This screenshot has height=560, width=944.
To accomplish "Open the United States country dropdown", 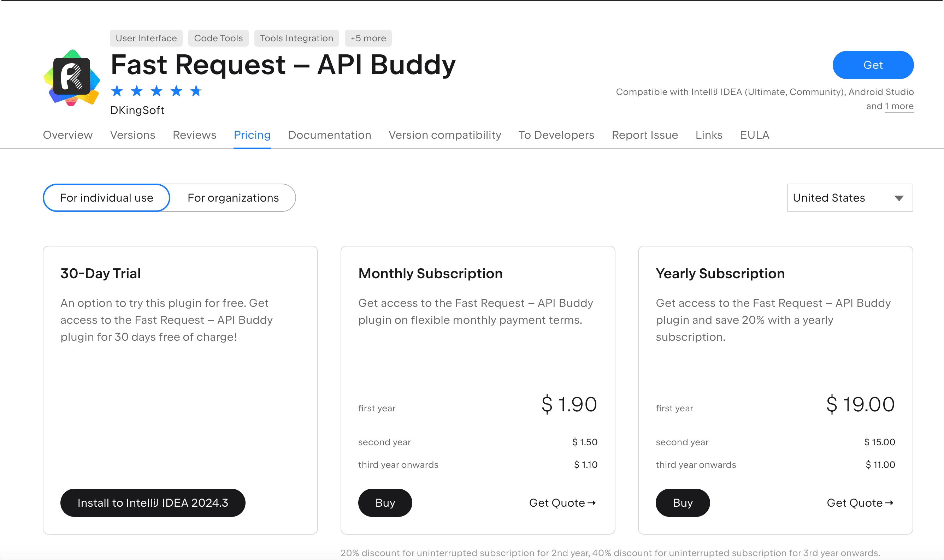I will pos(850,198).
